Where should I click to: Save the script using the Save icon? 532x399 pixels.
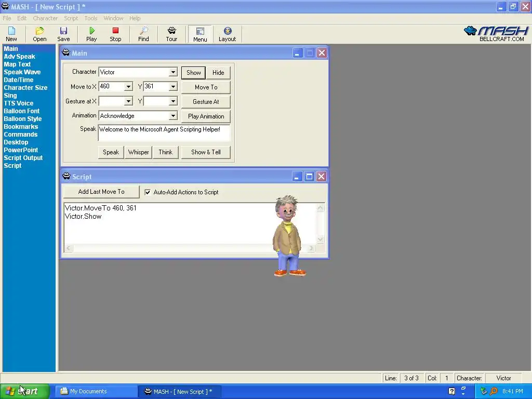63,34
